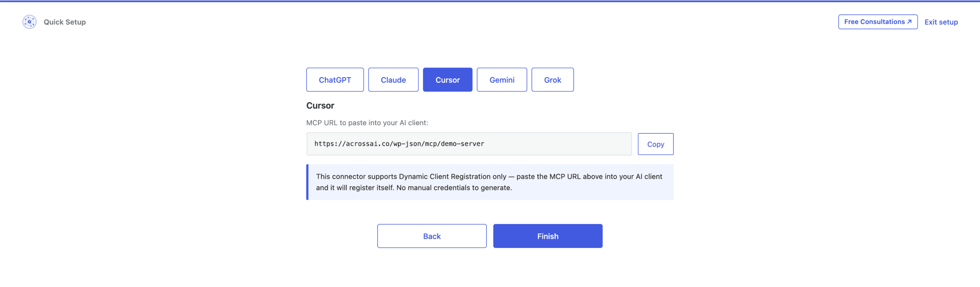980x287 pixels.
Task: Go back with the Back button
Action: (x=432, y=236)
